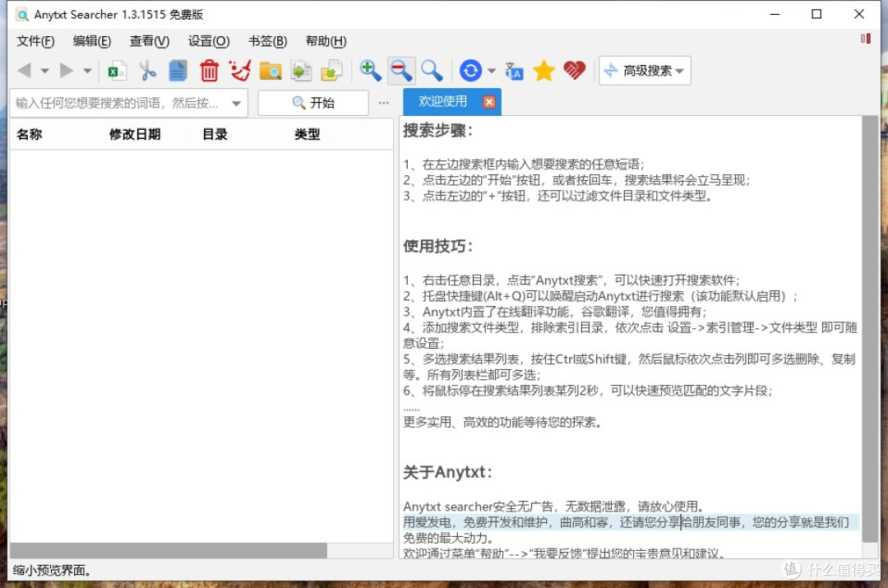
Task: Click the red clear broom icon
Action: point(239,71)
